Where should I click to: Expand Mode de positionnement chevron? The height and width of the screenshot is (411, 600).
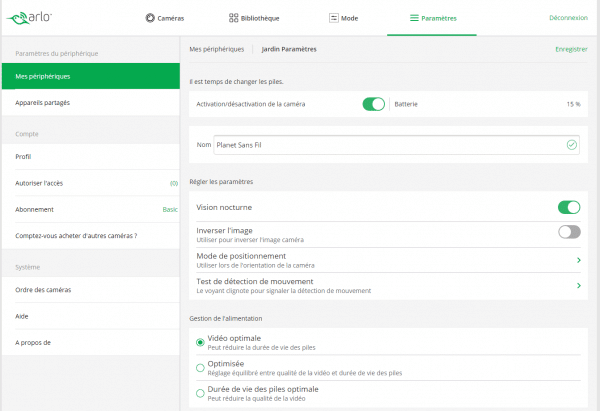coord(578,260)
